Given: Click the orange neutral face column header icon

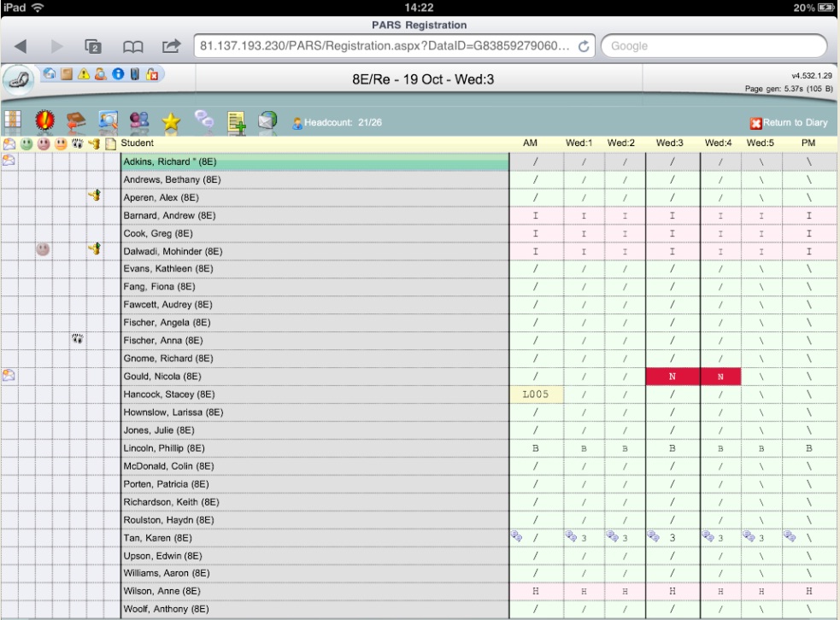Looking at the screenshot, I should tap(61, 143).
